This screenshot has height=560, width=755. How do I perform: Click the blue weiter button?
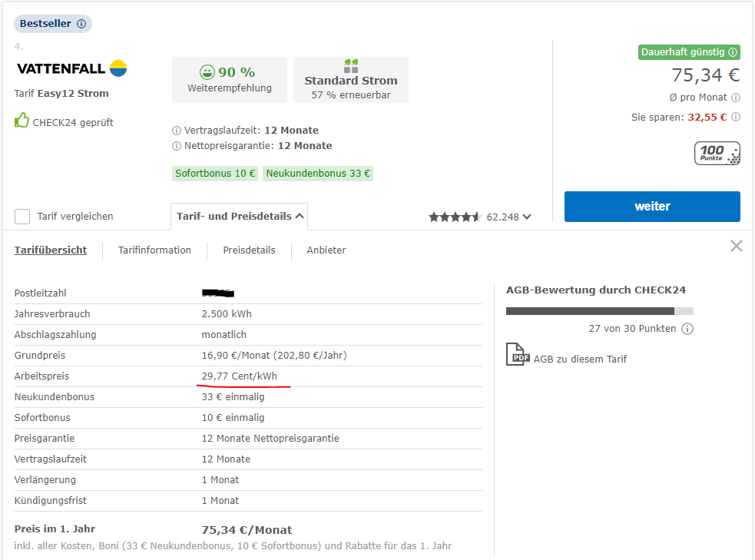tap(652, 207)
